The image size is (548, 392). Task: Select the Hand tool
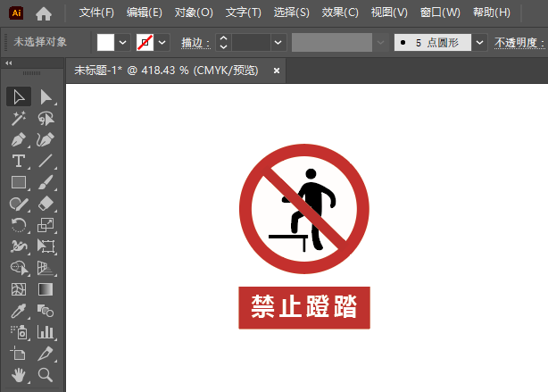[x=19, y=375]
